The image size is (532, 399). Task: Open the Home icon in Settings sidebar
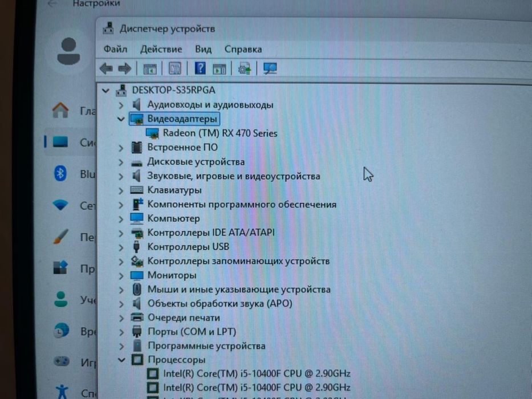pos(60,110)
